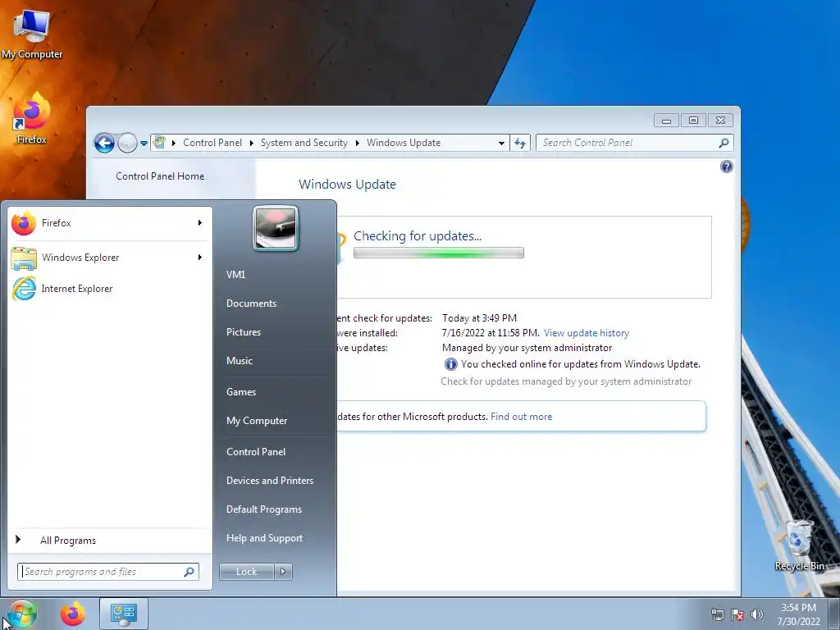Maximize the Windows Update window

(693, 121)
